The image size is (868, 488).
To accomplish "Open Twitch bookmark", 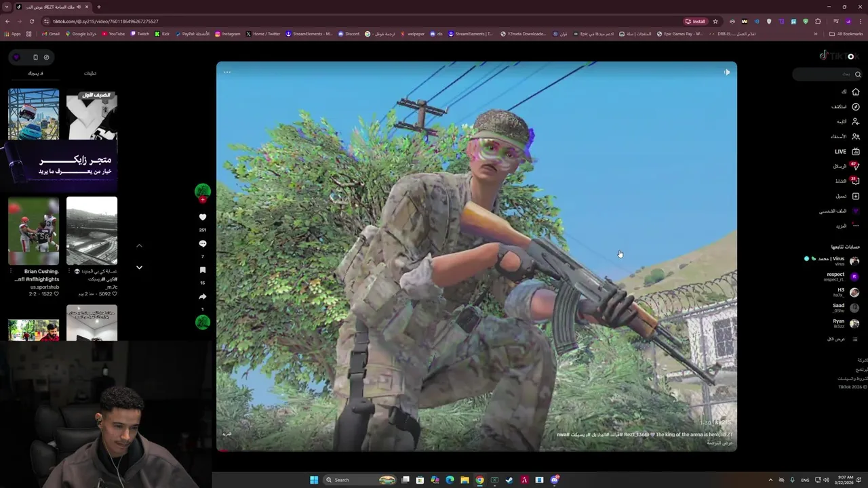I will 140,34.
